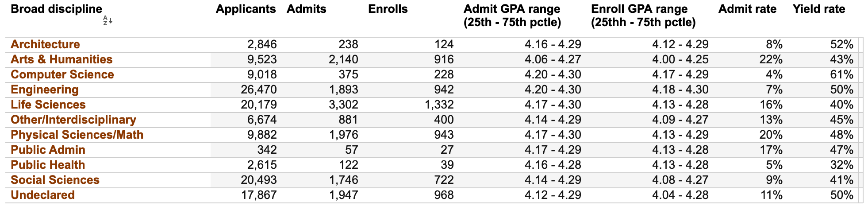Open the Engineering discipline link
The width and height of the screenshot is (868, 210).
click(x=45, y=89)
